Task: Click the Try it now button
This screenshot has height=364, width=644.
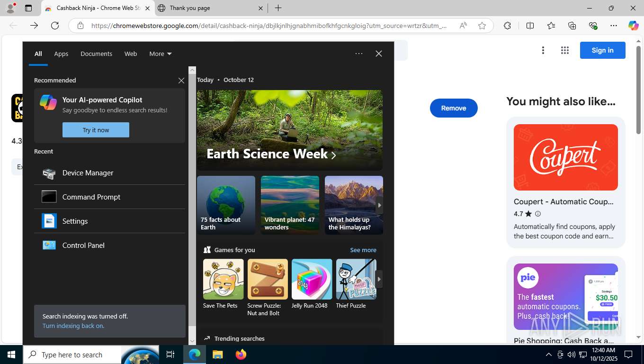Action: point(96,130)
